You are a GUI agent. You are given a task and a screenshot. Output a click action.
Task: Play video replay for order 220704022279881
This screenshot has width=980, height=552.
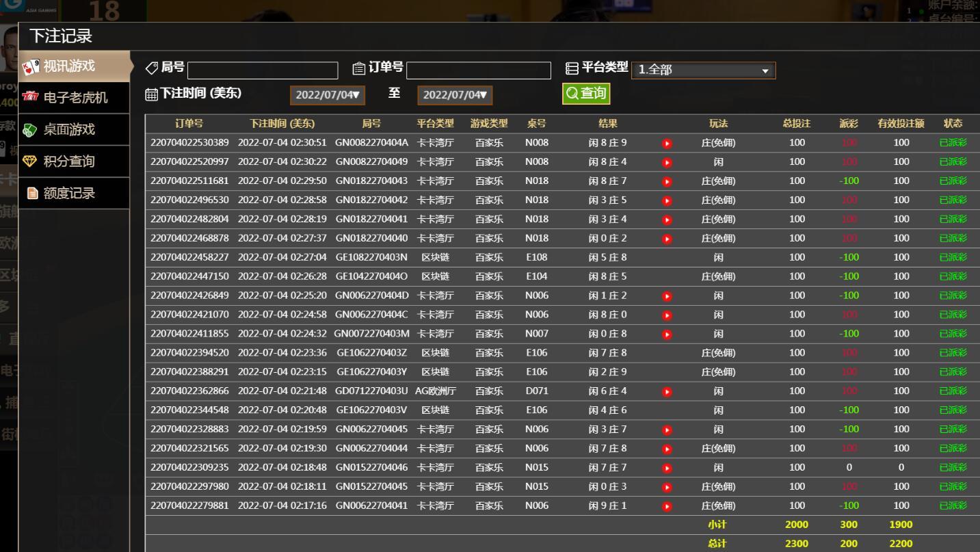pos(667,507)
